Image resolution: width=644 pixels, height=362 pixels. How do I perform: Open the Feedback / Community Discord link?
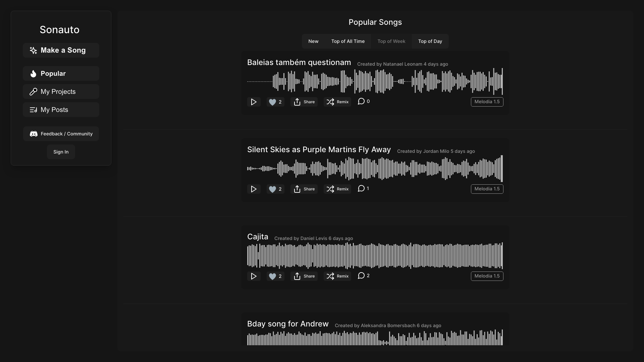61,134
